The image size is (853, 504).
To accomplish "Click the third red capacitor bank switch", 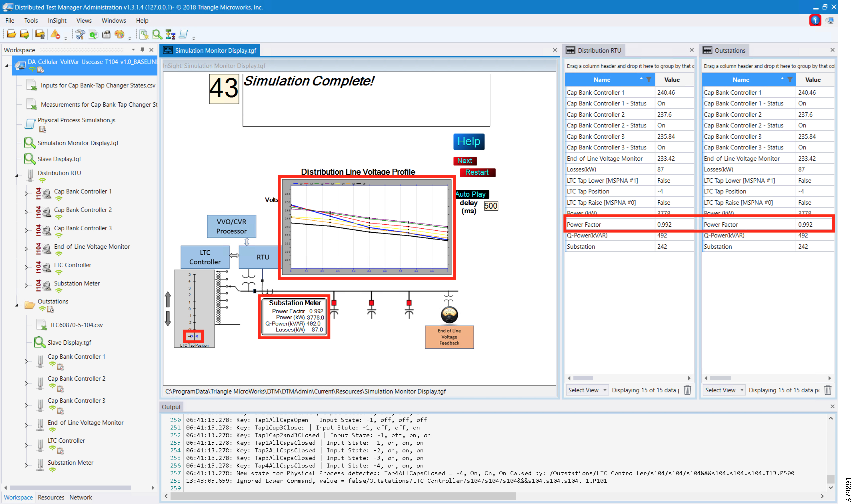I will point(409,303).
